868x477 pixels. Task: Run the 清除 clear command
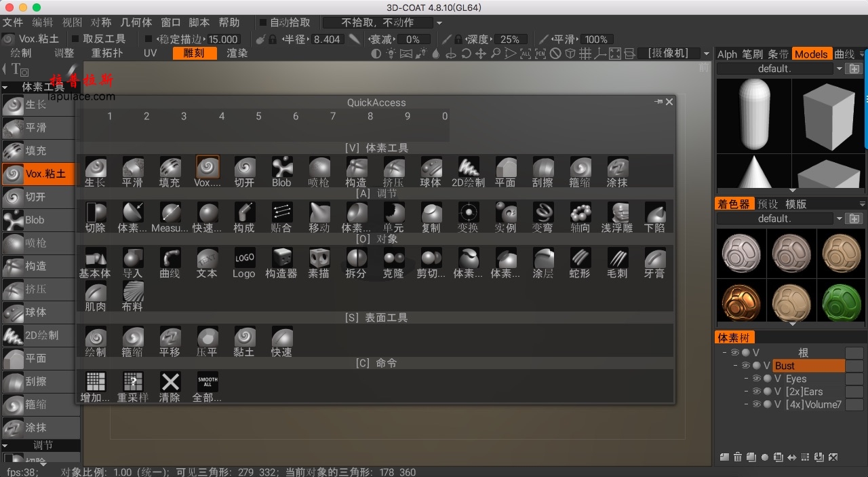tap(170, 387)
